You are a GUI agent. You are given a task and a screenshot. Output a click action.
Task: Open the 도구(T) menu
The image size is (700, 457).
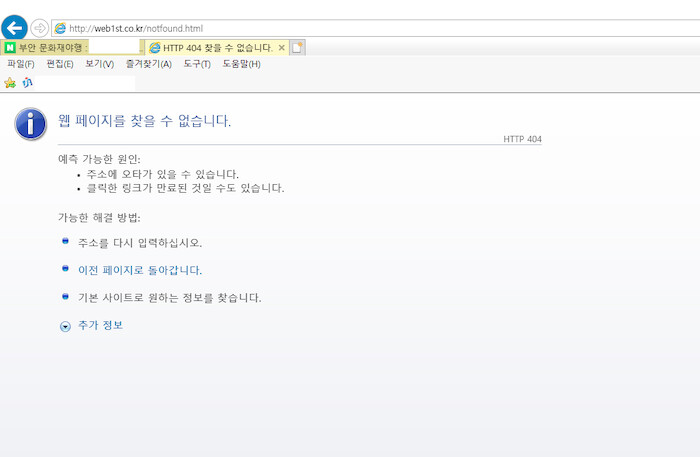point(197,64)
